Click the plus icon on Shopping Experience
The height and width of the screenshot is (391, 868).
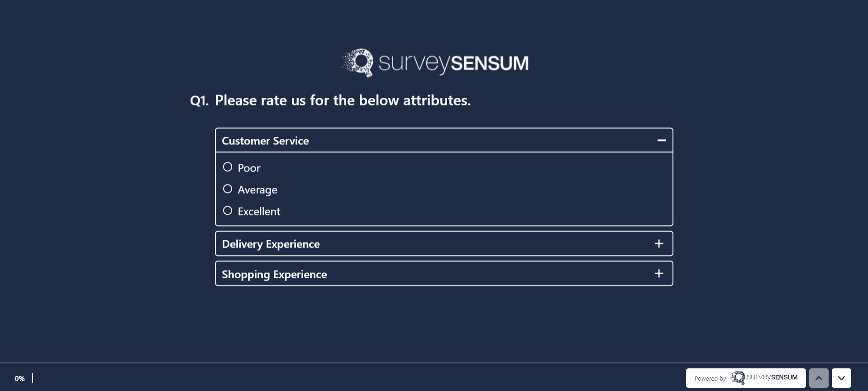[x=659, y=273]
